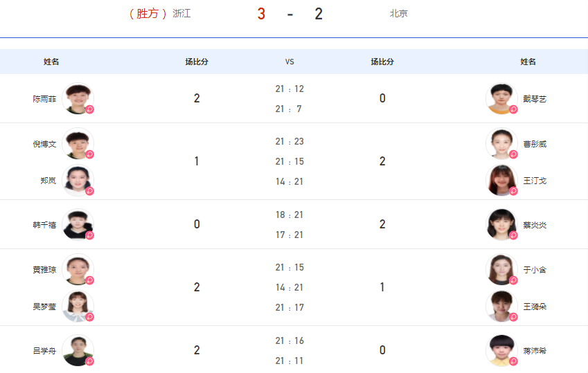Open 陈雨菲's player photo
Viewport: 588px width, 373px height.
point(78,98)
